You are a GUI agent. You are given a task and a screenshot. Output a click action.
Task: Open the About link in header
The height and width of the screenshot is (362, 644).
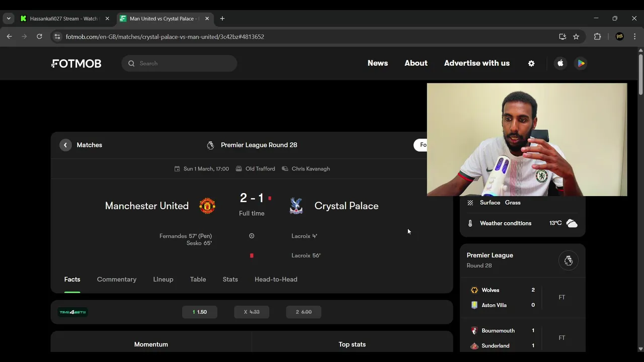click(416, 63)
